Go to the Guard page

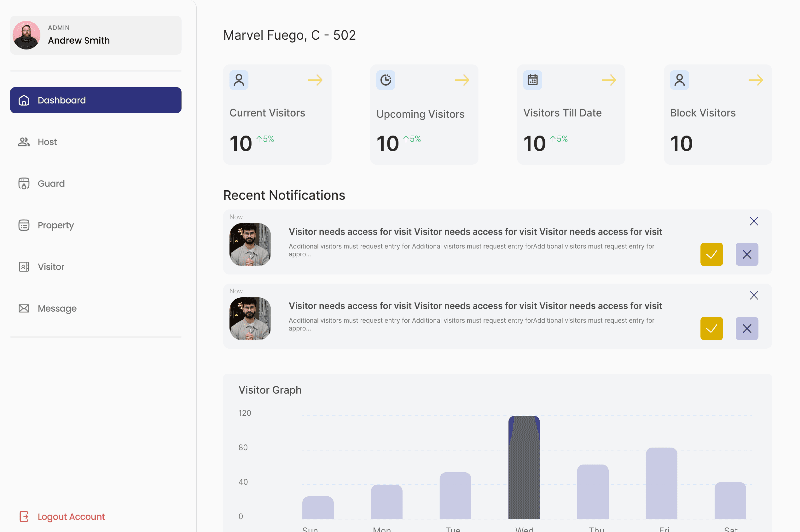pyautogui.click(x=51, y=184)
